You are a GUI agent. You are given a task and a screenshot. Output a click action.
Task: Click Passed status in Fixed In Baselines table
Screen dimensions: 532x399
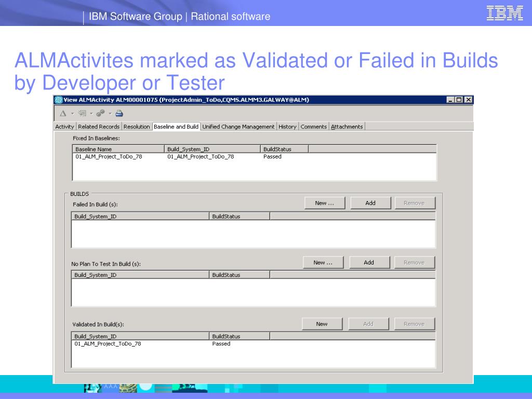272,156
